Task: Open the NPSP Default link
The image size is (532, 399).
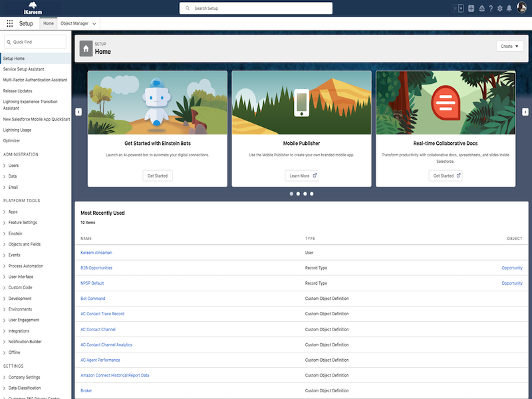Action: [92, 283]
